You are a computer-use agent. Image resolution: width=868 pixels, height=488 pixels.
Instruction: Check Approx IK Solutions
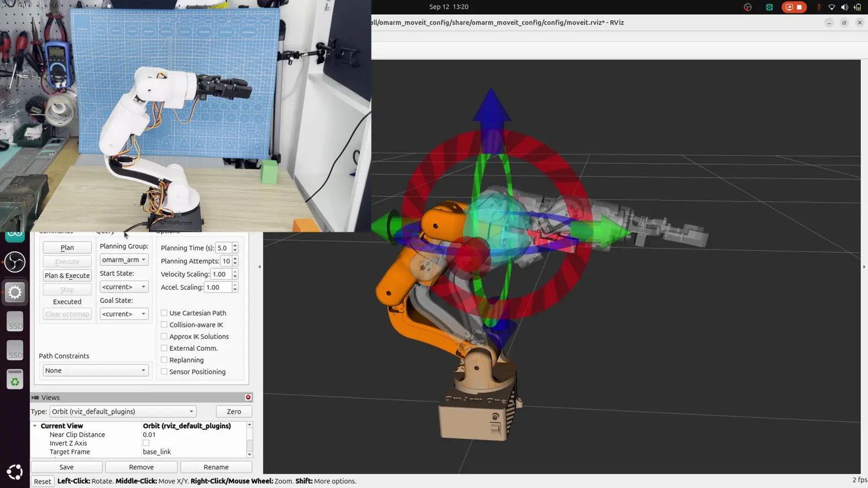(164, 336)
